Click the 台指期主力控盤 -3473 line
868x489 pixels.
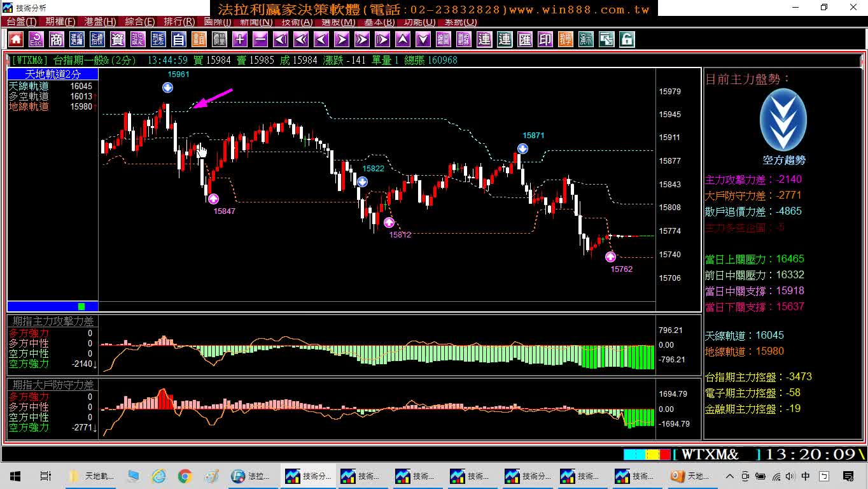tap(759, 377)
